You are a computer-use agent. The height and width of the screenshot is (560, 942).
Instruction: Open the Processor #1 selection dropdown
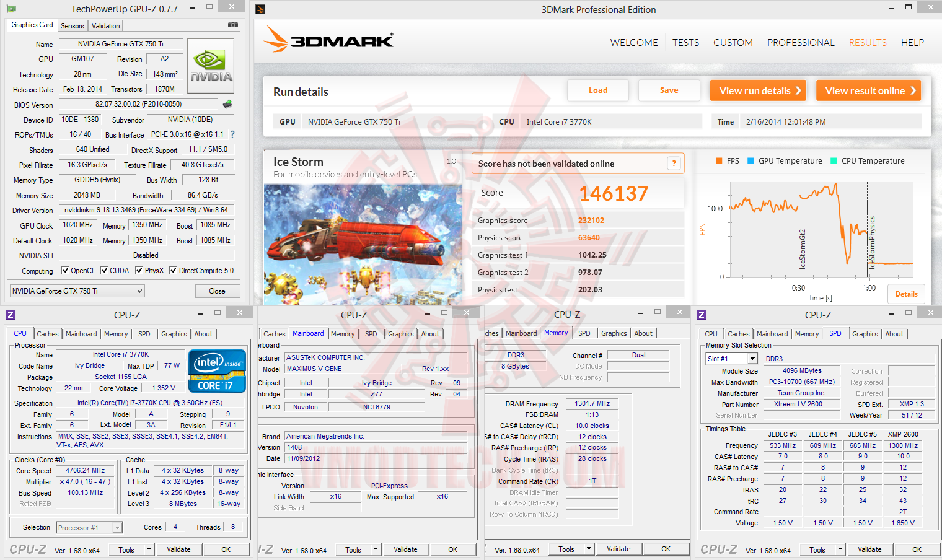click(x=89, y=528)
